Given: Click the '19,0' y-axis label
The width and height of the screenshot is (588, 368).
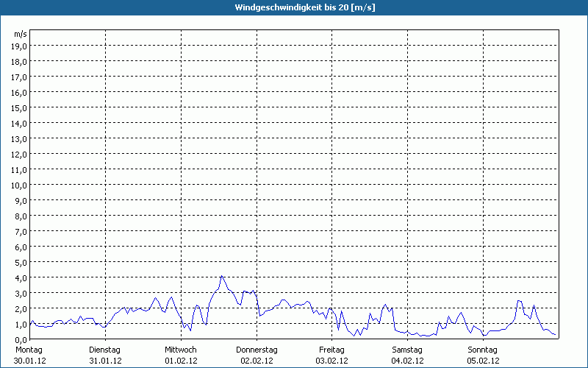Looking at the screenshot, I should [19, 46].
